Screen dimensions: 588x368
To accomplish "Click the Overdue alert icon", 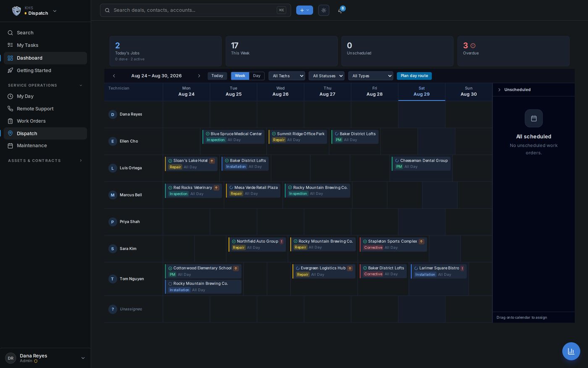I will point(473,45).
